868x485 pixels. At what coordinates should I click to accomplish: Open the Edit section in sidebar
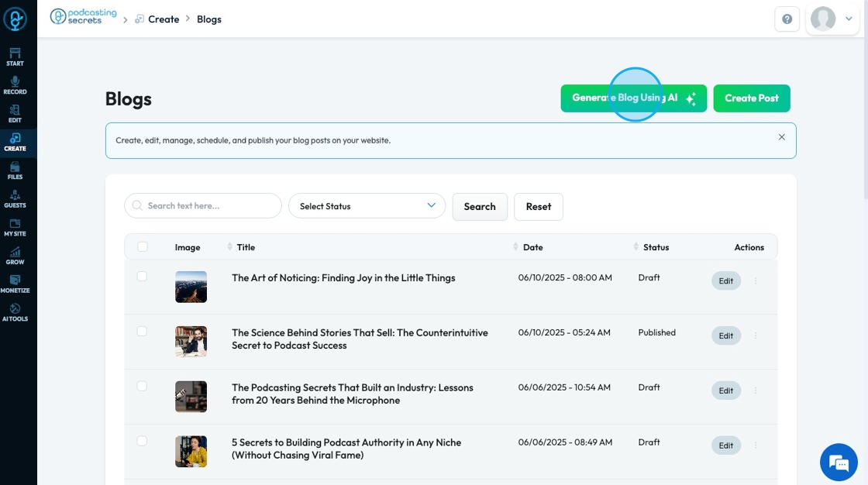(x=15, y=114)
